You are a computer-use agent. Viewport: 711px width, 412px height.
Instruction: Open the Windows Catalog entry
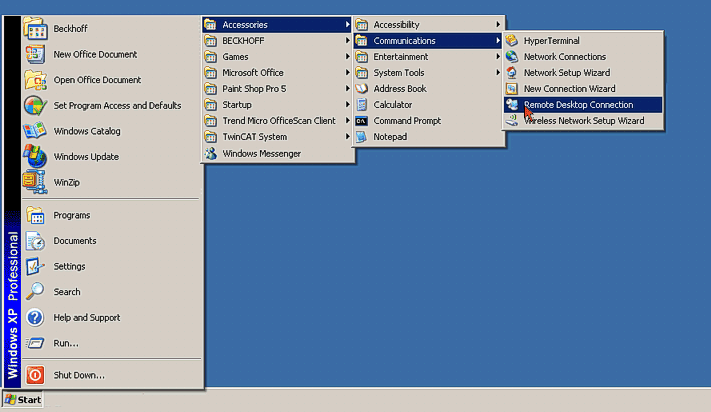(x=111, y=131)
